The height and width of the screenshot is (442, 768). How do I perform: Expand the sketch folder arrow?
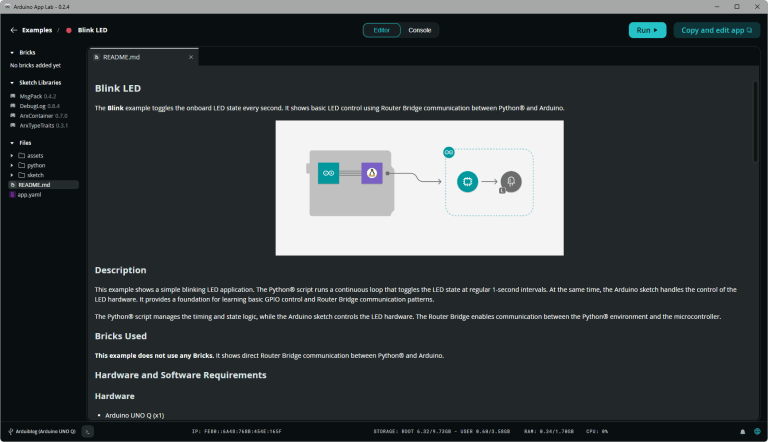pyautogui.click(x=12, y=175)
